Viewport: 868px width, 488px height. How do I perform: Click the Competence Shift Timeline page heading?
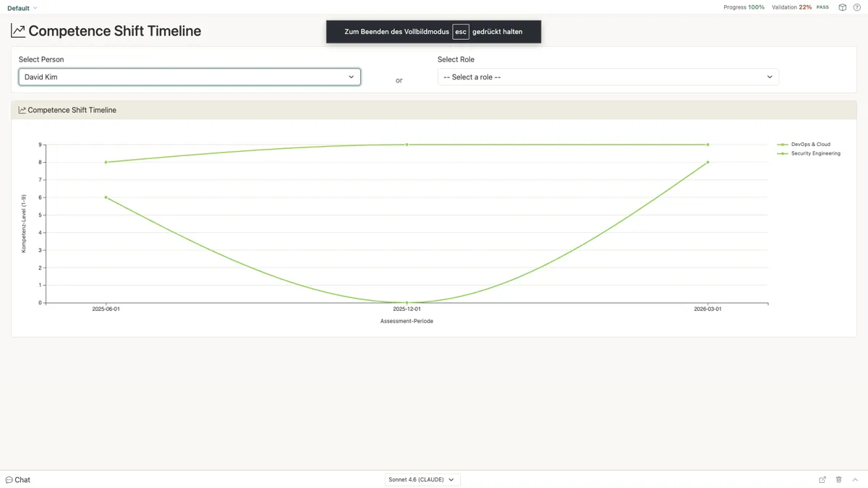114,31
